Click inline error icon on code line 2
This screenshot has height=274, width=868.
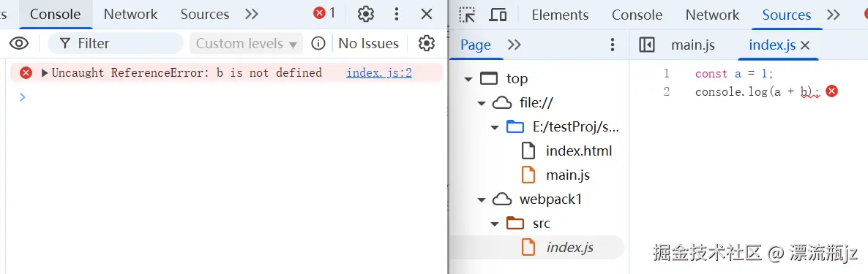831,91
